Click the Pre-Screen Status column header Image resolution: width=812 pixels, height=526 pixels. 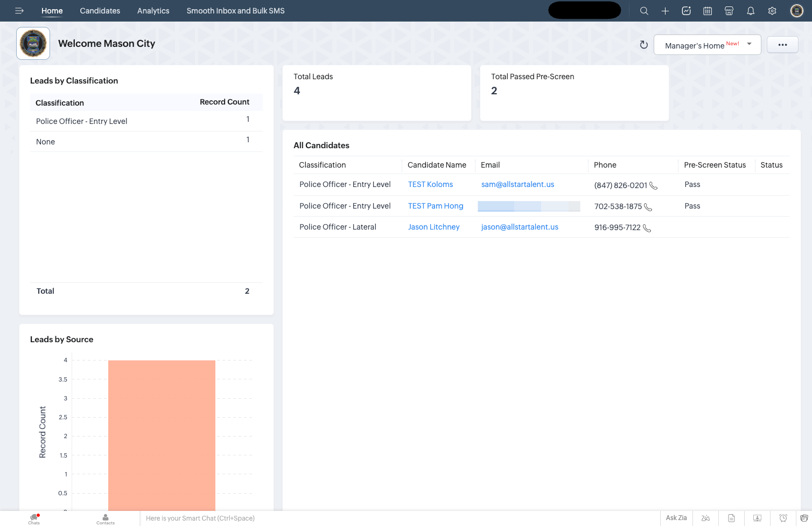(x=715, y=165)
